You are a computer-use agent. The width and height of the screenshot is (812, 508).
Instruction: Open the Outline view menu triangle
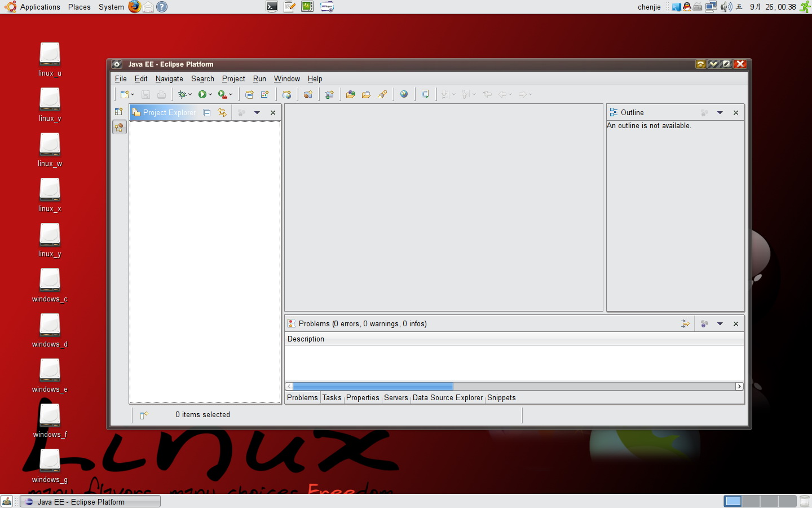coord(720,112)
